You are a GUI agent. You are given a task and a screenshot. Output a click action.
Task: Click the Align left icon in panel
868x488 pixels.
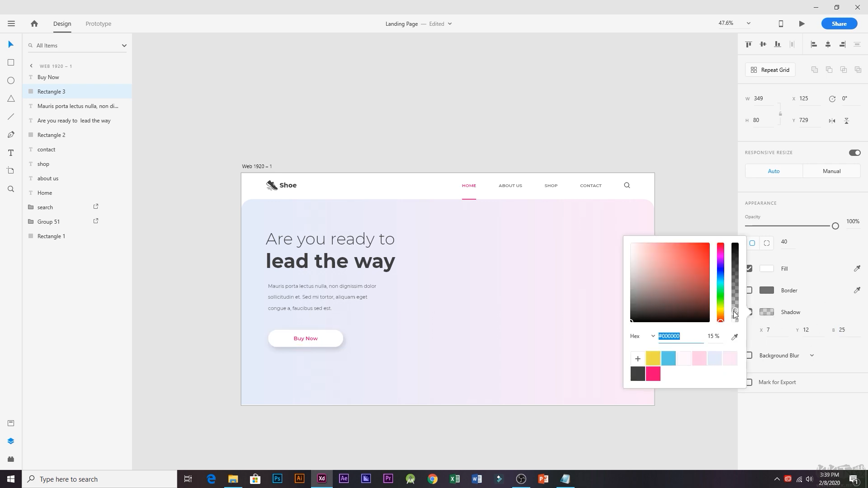click(814, 44)
